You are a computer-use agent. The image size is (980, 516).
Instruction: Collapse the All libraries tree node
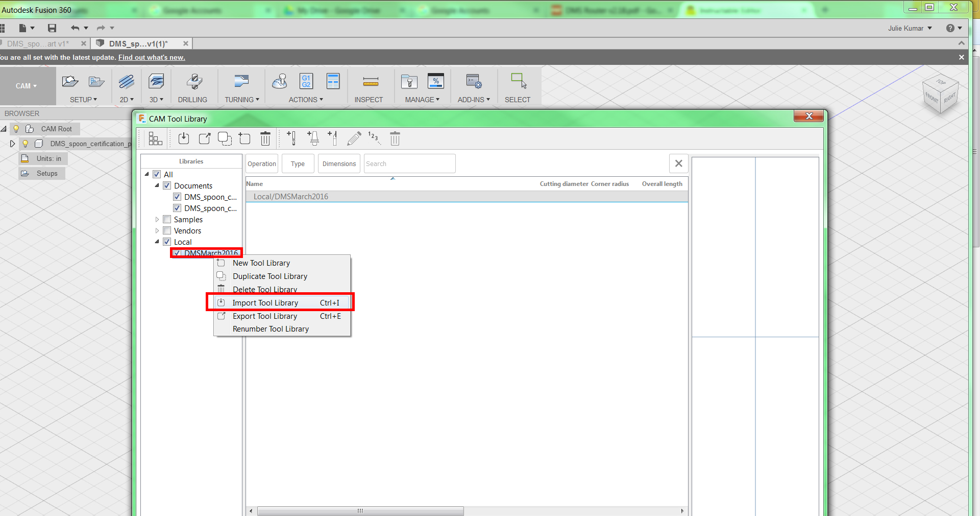pos(147,174)
